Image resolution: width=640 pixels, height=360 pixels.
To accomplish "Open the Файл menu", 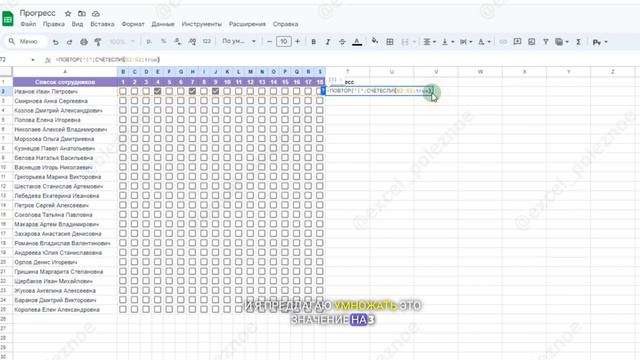I will [28, 24].
